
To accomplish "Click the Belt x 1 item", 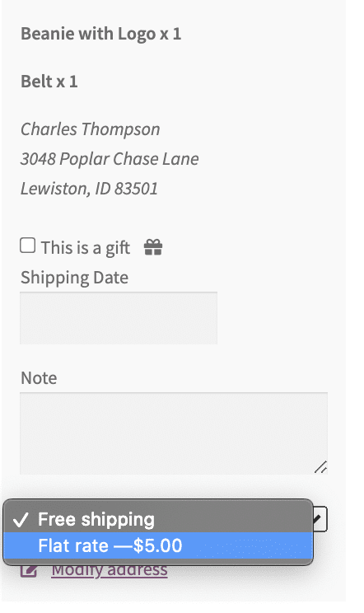I will (49, 82).
